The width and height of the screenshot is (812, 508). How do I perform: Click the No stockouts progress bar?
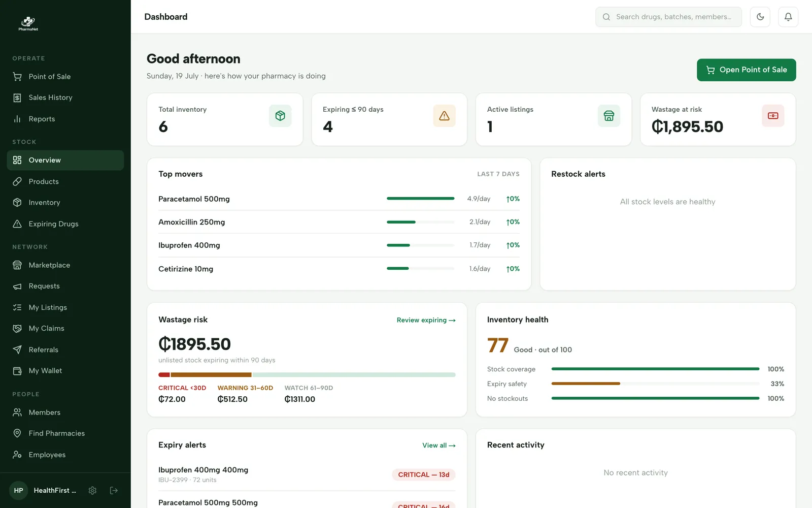(x=655, y=398)
